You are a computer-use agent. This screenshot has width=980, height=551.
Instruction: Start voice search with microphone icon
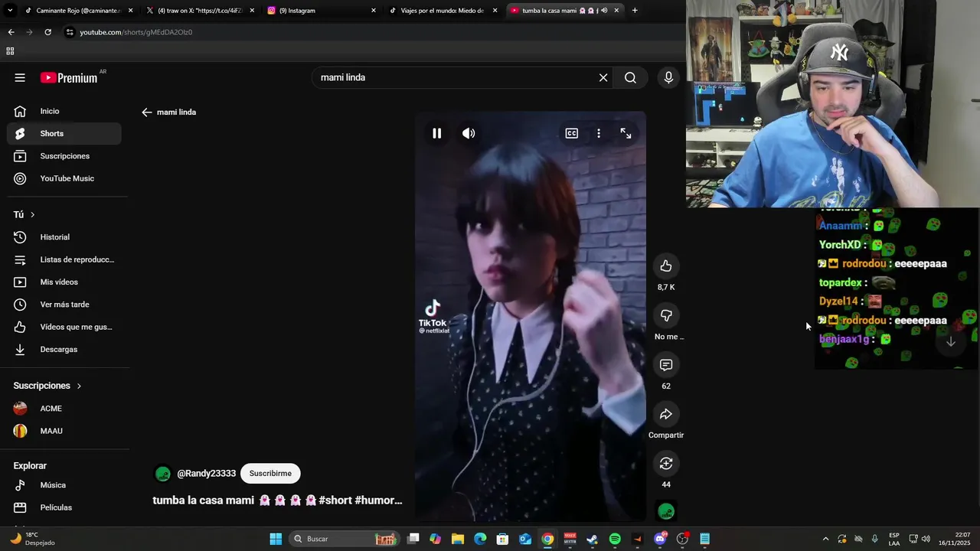(x=668, y=77)
